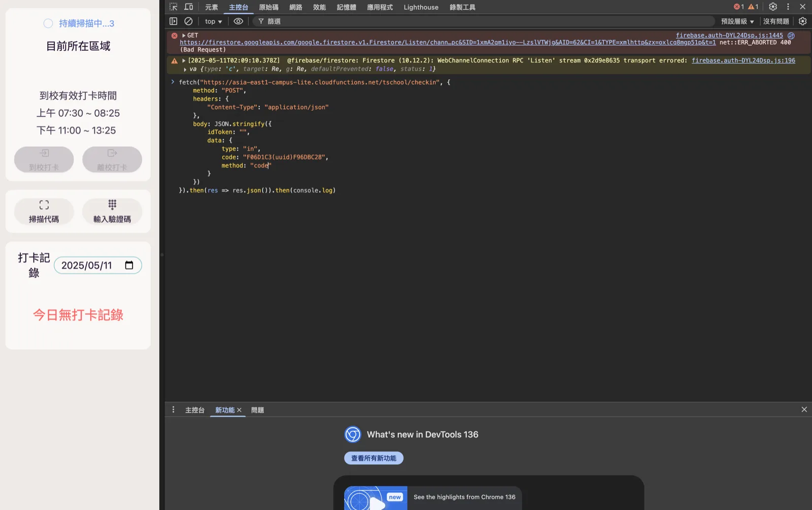Click the red error count indicator
Image resolution: width=812 pixels, height=510 pixels.
pyautogui.click(x=739, y=7)
